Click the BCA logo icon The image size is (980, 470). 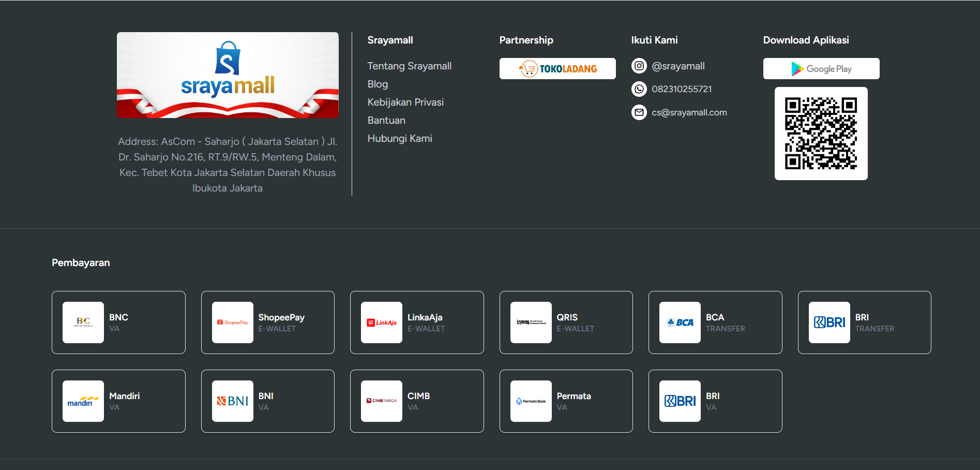680,322
